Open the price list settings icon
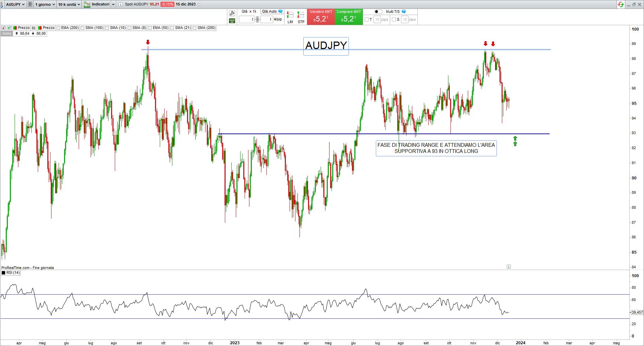 coord(34,28)
